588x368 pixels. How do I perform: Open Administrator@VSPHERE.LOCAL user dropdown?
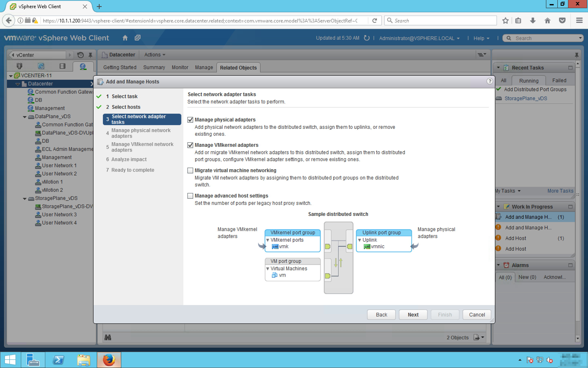click(419, 38)
